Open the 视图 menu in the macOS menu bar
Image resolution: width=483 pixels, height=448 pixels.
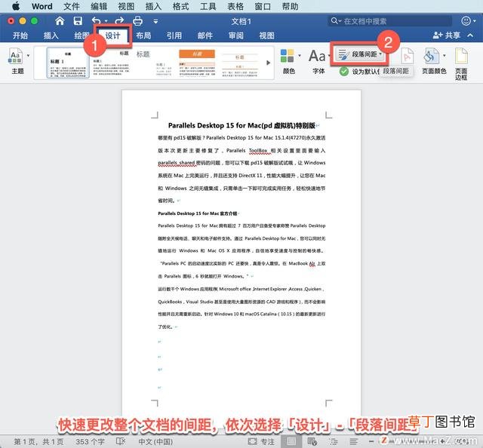[x=126, y=6]
